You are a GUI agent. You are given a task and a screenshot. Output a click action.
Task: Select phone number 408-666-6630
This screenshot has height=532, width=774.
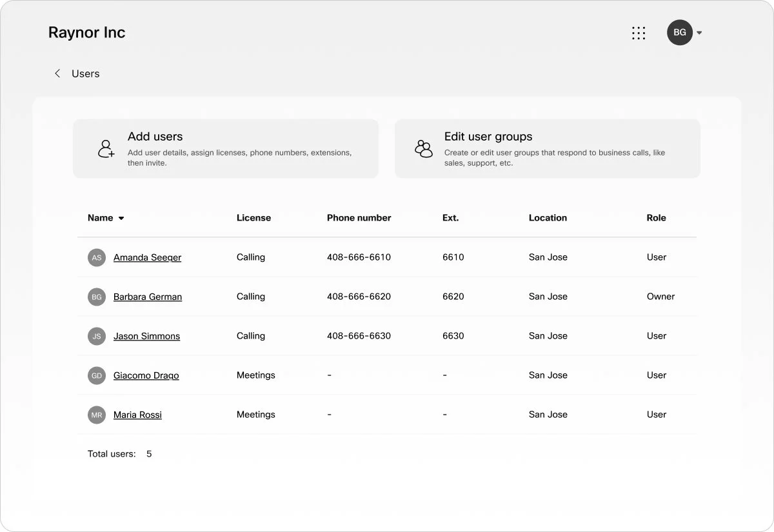[359, 336]
